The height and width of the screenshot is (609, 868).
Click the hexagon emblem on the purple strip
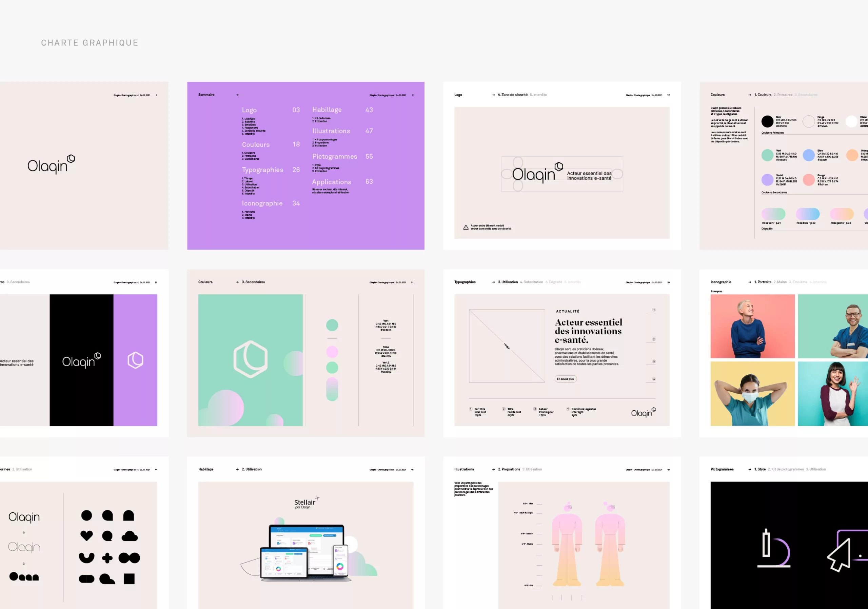coord(135,360)
